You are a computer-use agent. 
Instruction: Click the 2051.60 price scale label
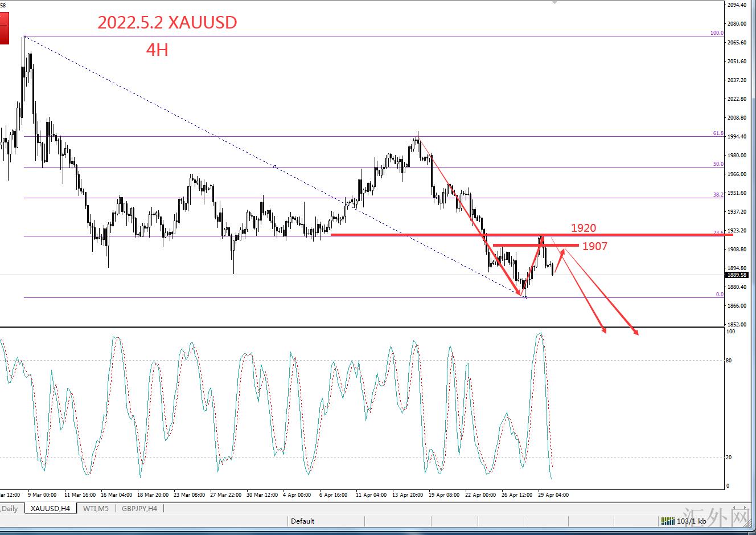coord(737,62)
